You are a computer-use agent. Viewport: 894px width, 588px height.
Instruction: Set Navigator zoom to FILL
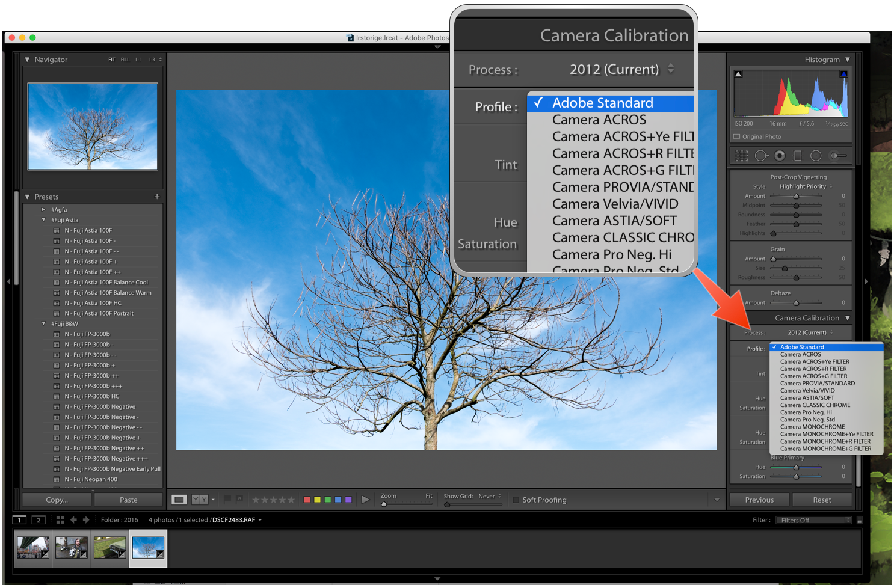(x=125, y=60)
